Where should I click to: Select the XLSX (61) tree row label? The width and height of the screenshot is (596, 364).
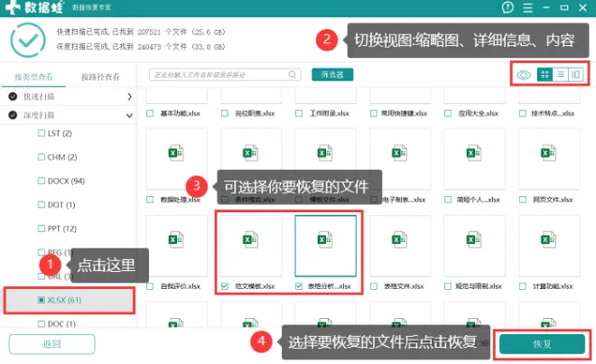(64, 300)
